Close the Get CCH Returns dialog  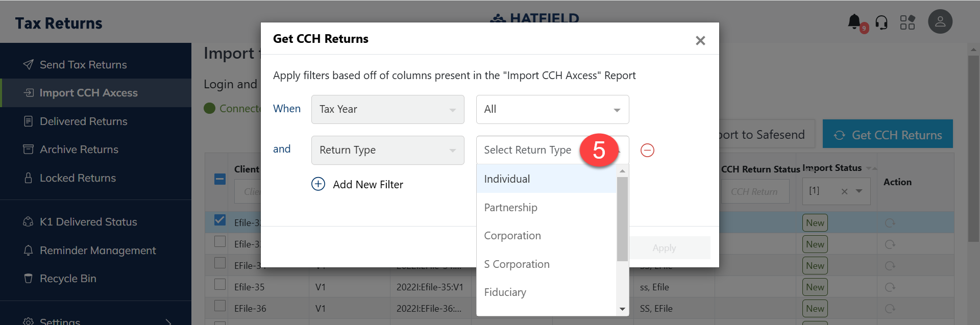[x=700, y=40]
